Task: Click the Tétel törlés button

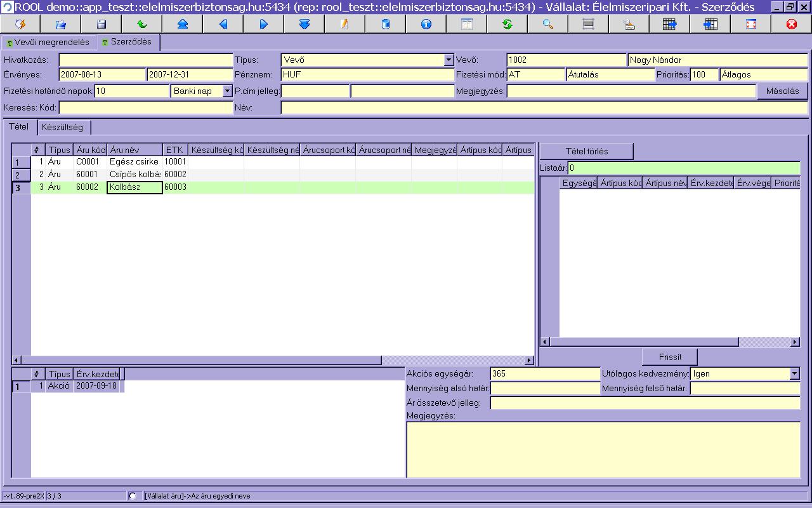Action: tap(586, 151)
